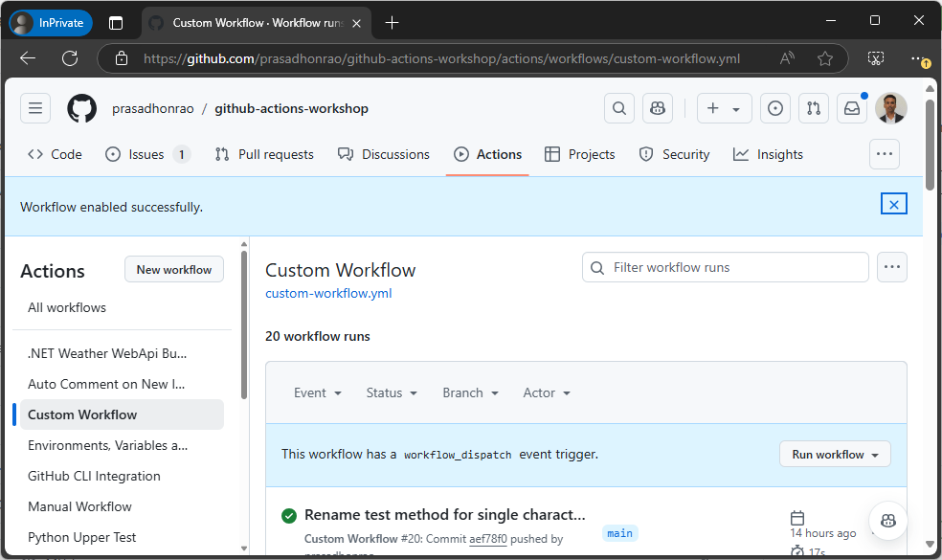
Task: Open GitHub CLI Integration workflow
Action: click(95, 476)
